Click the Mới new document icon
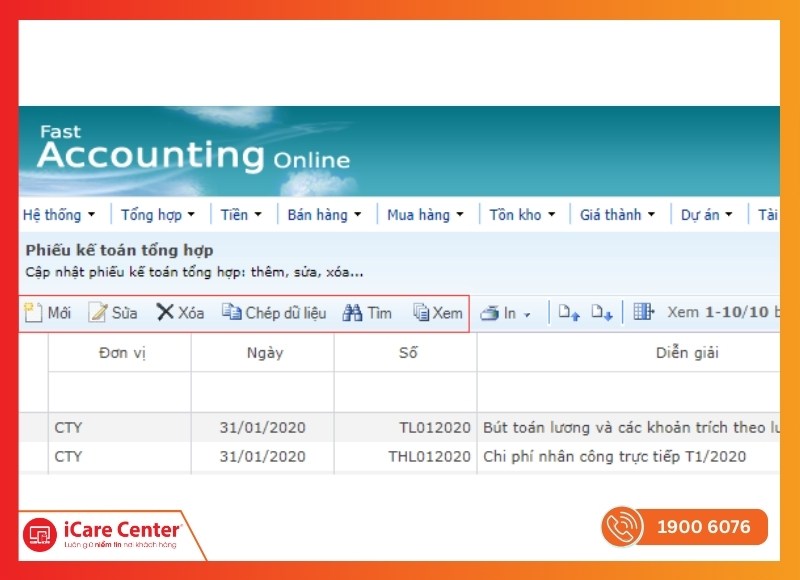Viewport: 800px width, 580px height. click(x=33, y=312)
